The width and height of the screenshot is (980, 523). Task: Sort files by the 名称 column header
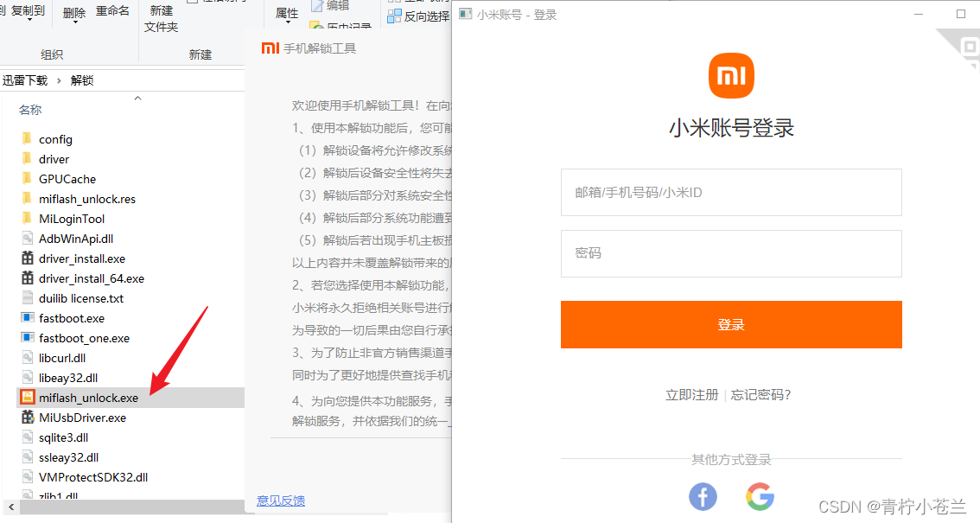pos(30,110)
